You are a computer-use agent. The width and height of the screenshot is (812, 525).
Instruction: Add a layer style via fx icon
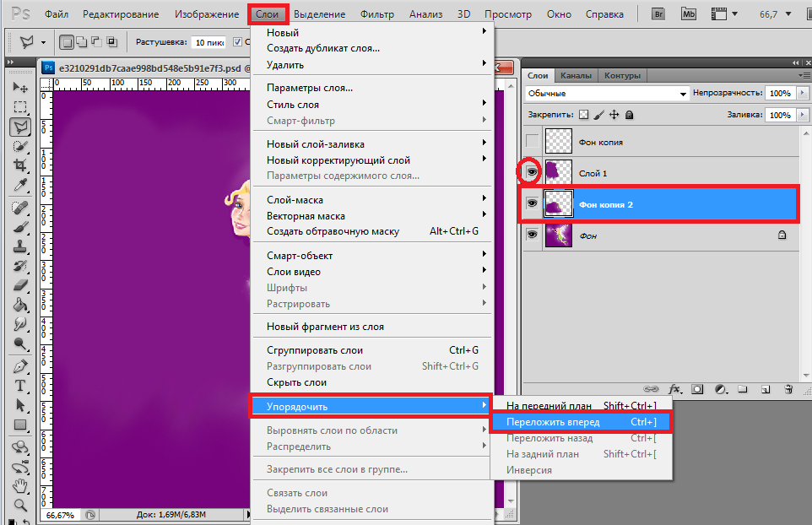[x=674, y=389]
